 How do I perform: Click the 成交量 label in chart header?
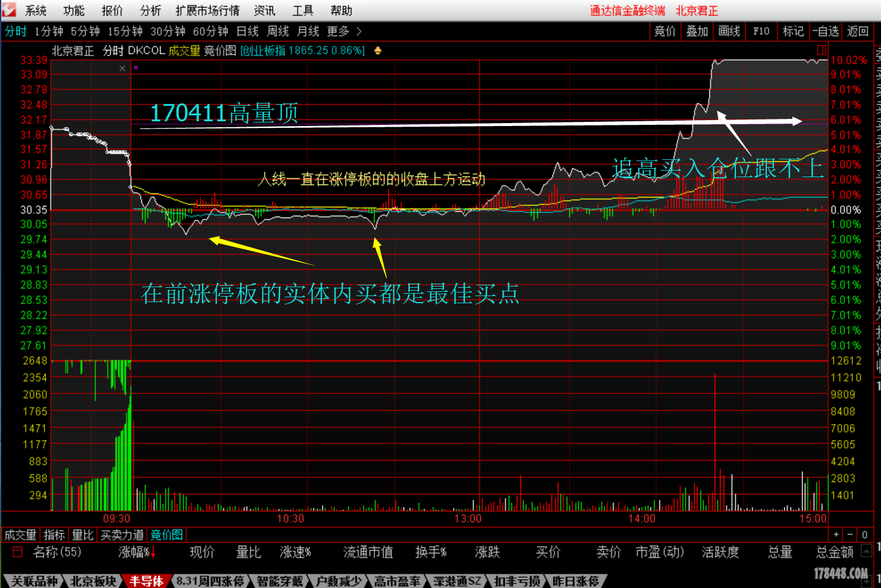184,51
